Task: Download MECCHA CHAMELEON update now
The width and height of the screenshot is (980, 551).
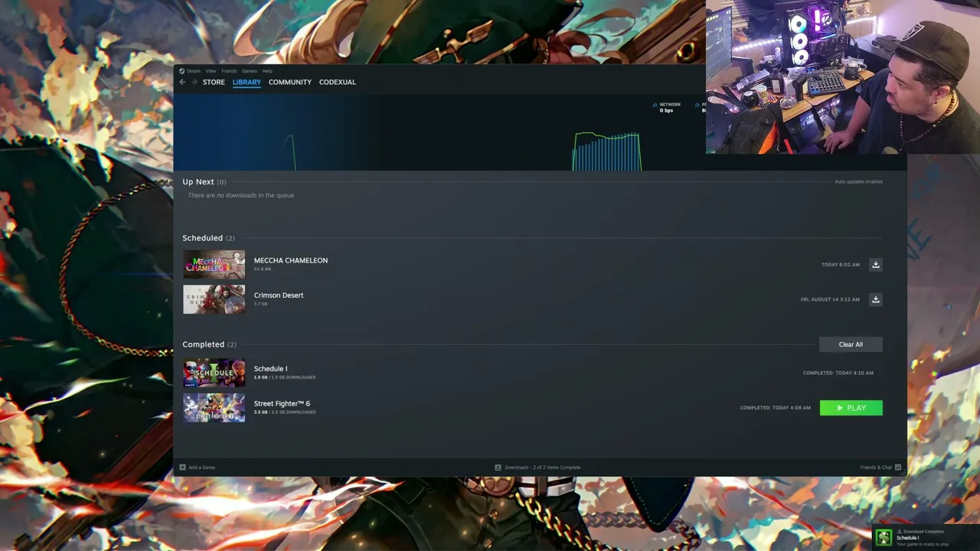Action: click(x=875, y=265)
